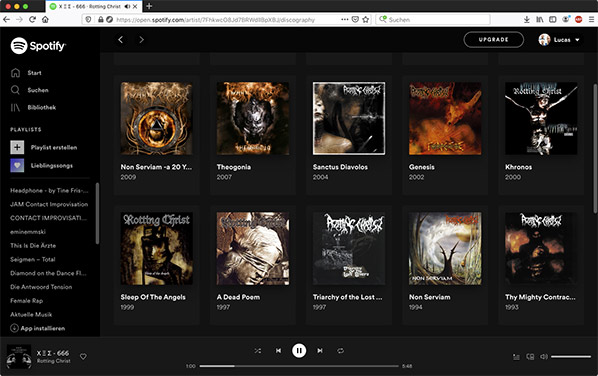Click the sidebar playlist scrollbar
The image size is (598, 376).
(x=97, y=213)
